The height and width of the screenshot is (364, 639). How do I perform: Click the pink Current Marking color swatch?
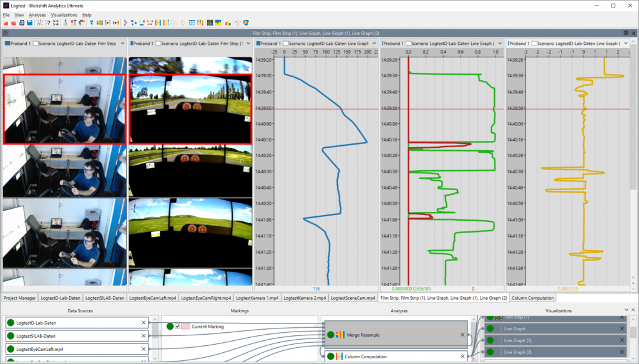tap(185, 326)
